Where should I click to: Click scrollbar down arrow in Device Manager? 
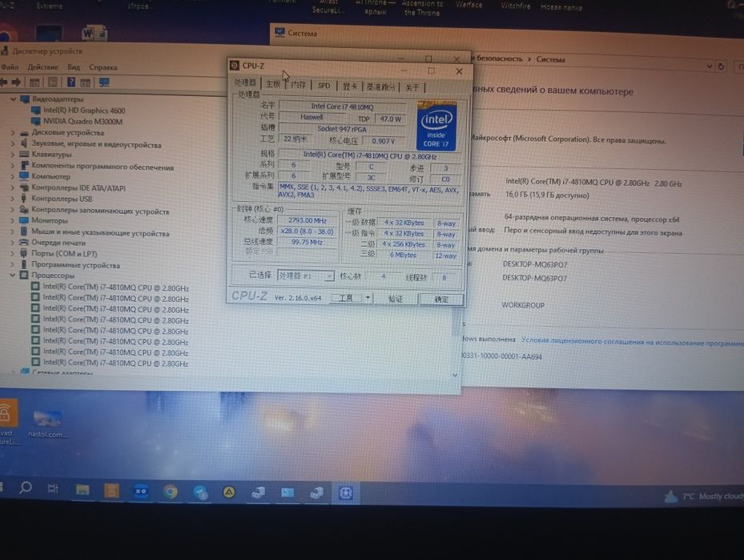click(455, 375)
